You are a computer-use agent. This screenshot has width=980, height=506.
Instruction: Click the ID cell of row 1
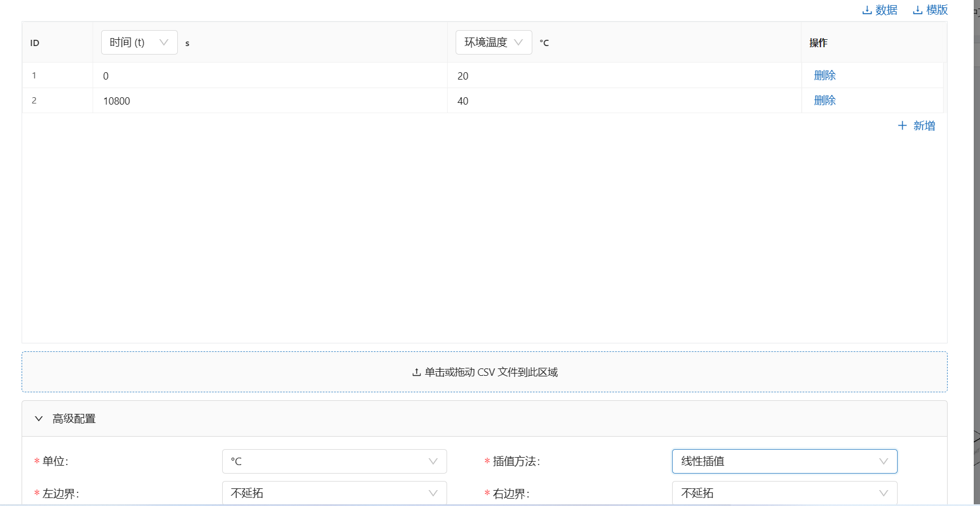click(x=57, y=75)
